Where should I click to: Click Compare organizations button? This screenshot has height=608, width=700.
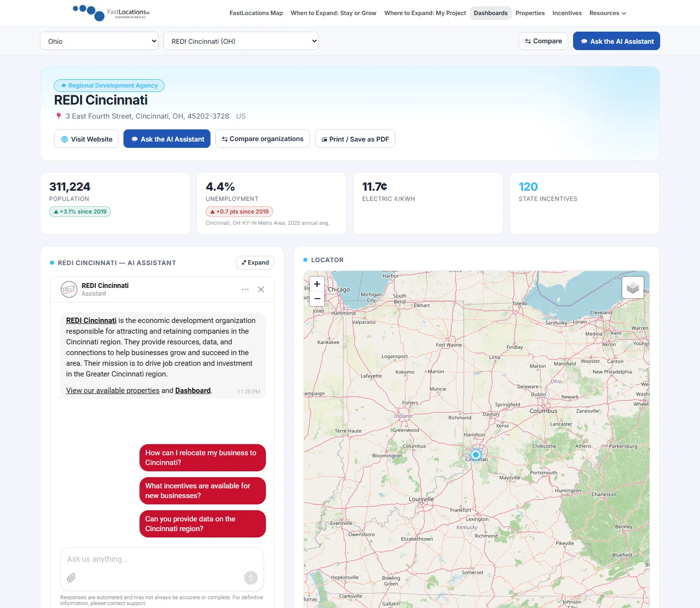[262, 139]
